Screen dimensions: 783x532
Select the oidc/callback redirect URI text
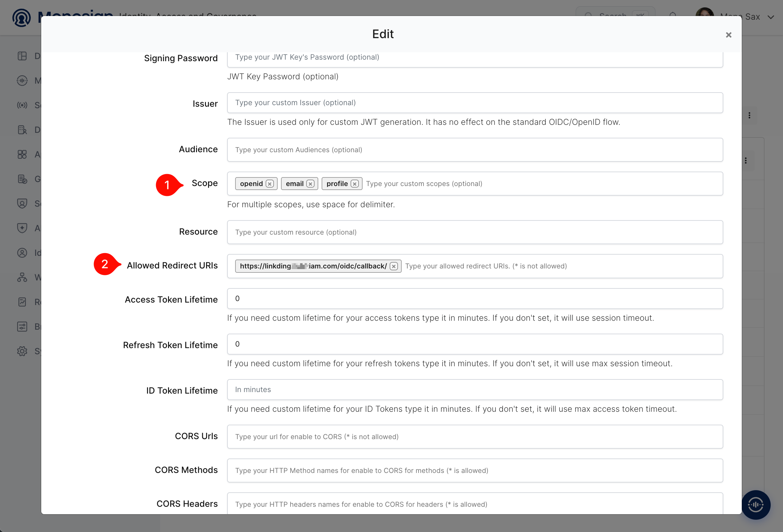(313, 266)
